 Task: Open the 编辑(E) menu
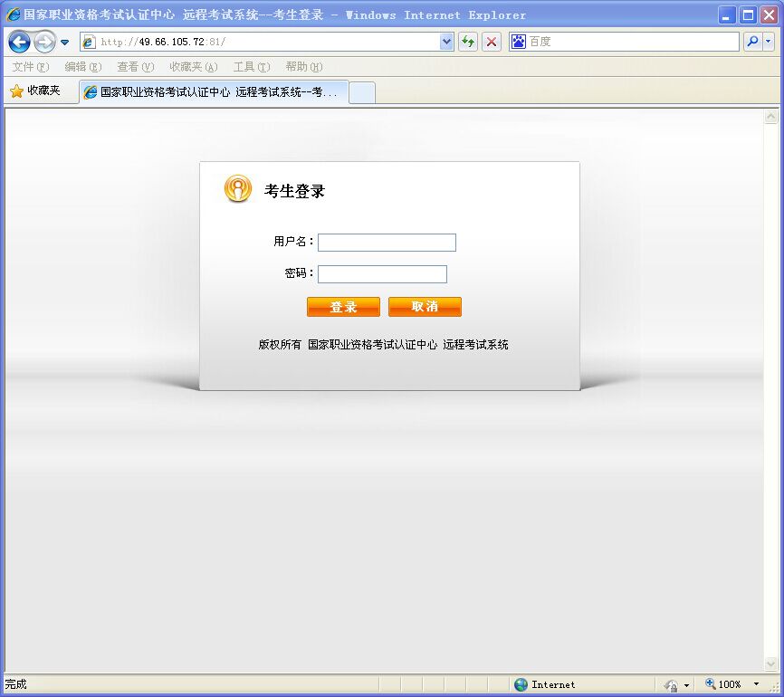click(83, 66)
